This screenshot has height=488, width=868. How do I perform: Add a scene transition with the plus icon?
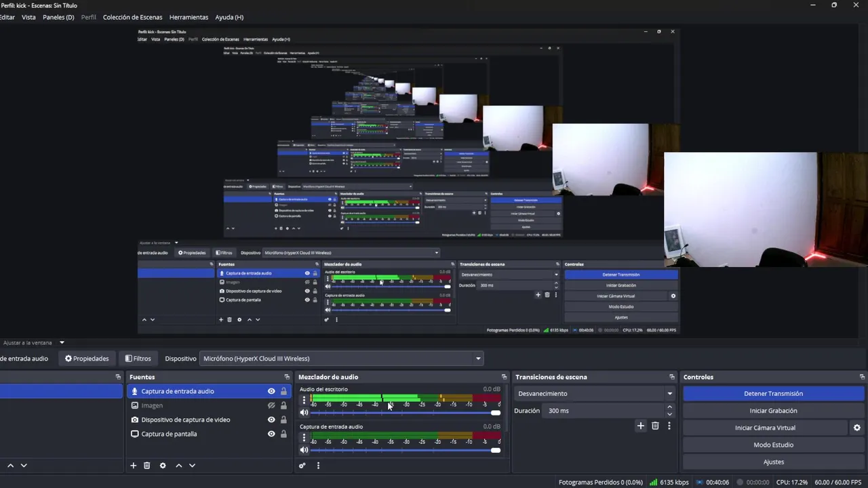640,426
